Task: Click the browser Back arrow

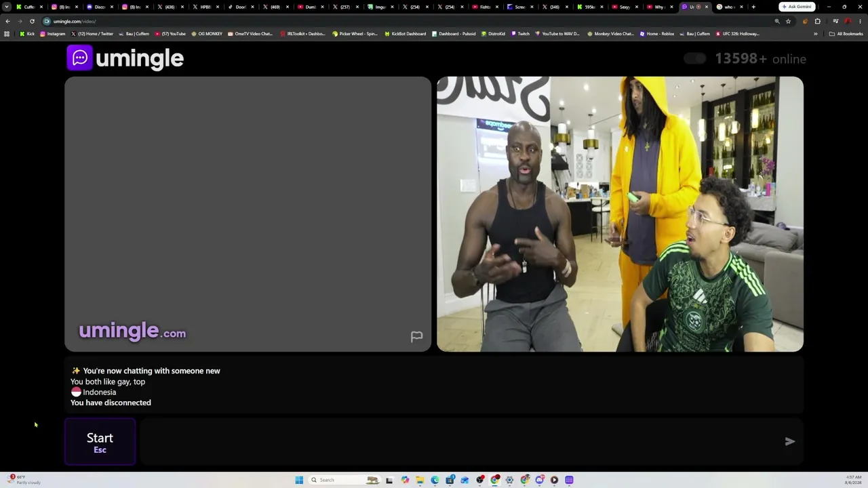Action: 7,21
